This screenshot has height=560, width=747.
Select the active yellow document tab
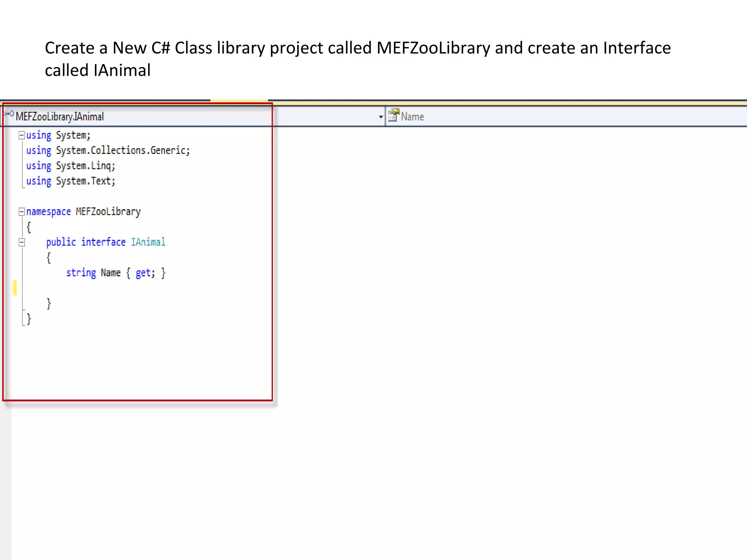click(239, 100)
